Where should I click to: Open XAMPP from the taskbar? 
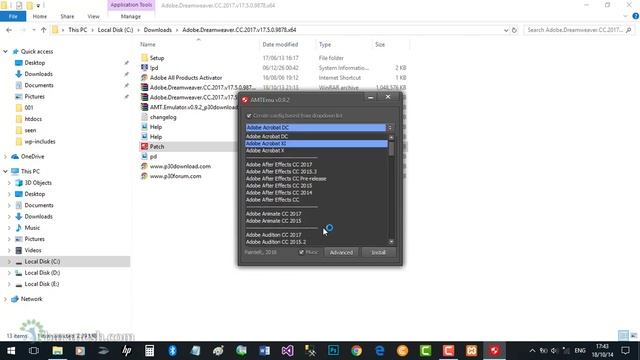click(471, 351)
